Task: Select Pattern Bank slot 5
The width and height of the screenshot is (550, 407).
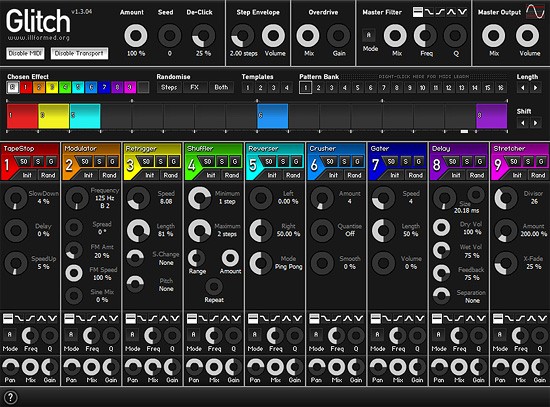Action: pos(357,88)
